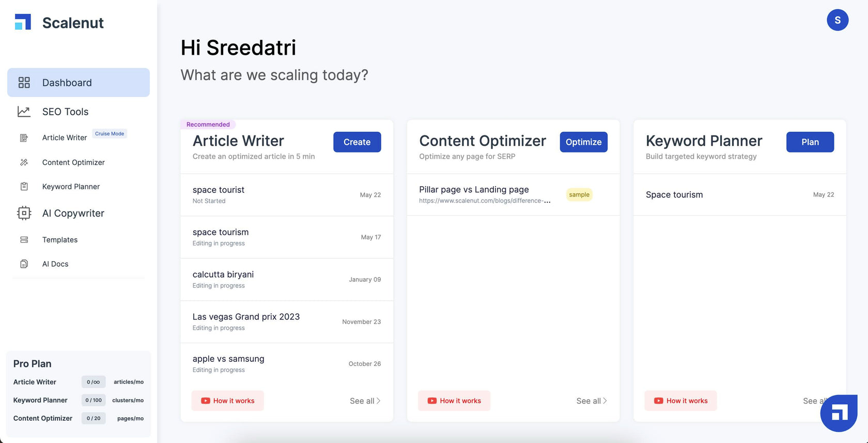Click the Templates sidebar icon
Image resolution: width=868 pixels, height=443 pixels.
(24, 240)
